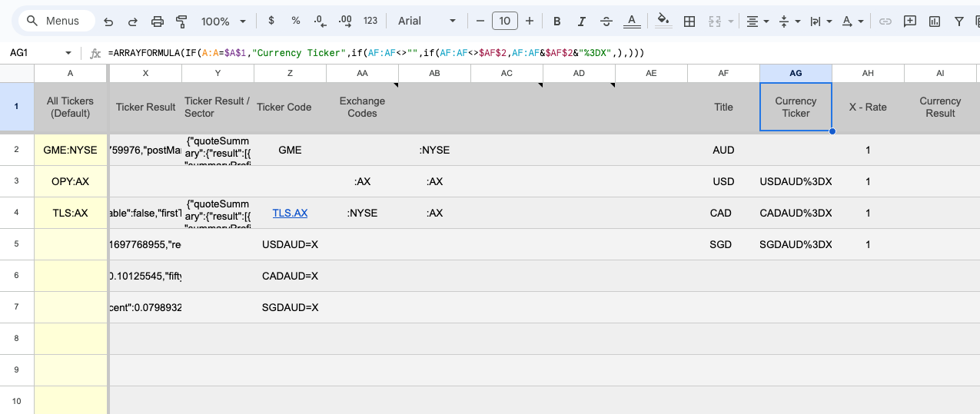Open the Borders tool

(x=689, y=22)
